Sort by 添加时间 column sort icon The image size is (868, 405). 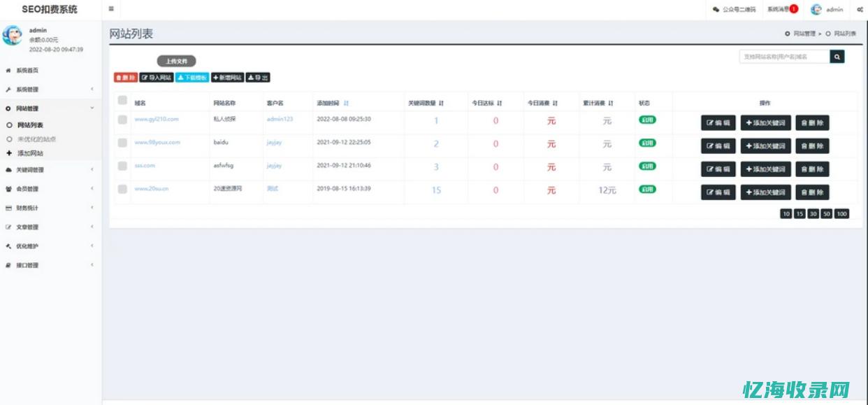pos(347,103)
